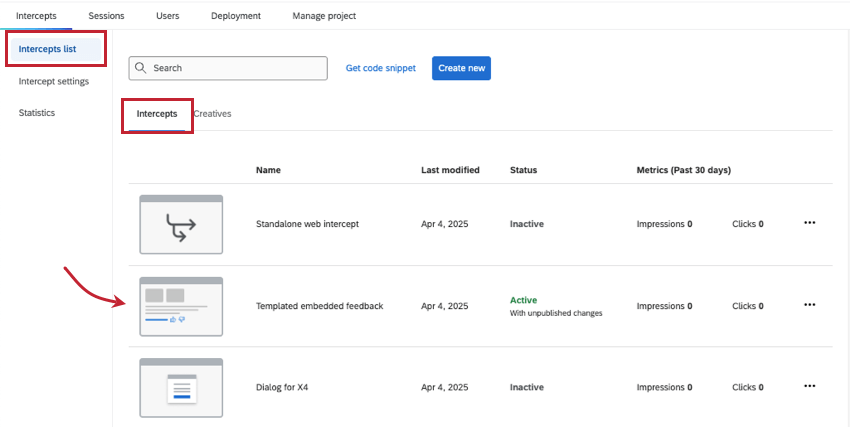Open Dialog for X4 thumbnail
Image resolution: width=850 pixels, height=427 pixels.
tap(181, 387)
